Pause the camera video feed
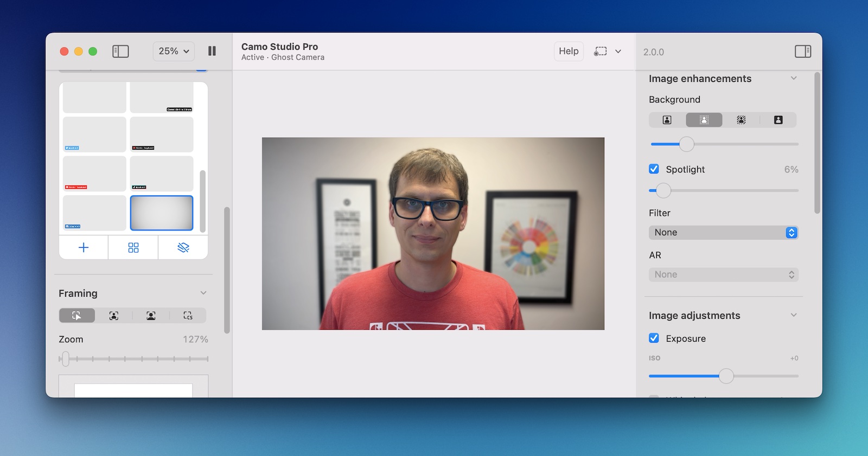 coord(212,51)
